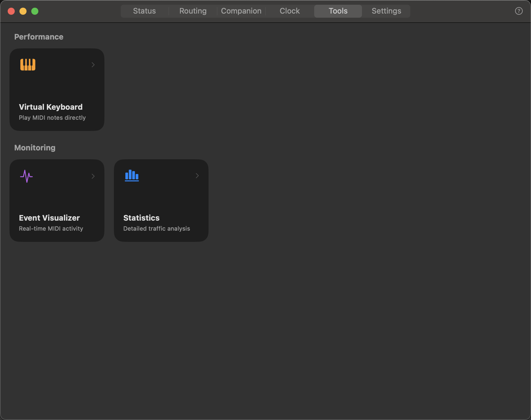Open Statistics for detailed traffic analysis
531x420 pixels.
point(161,201)
